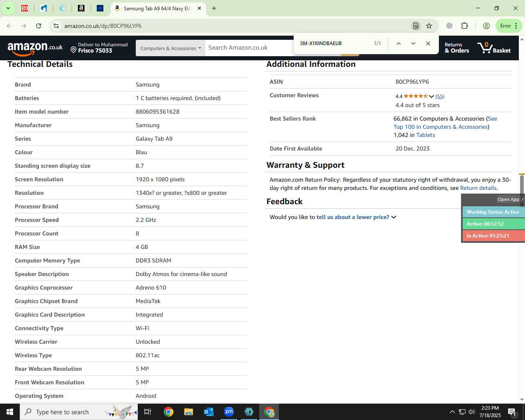Expand the lower price feedback chevron
This screenshot has height=420, width=525.
[x=394, y=217]
